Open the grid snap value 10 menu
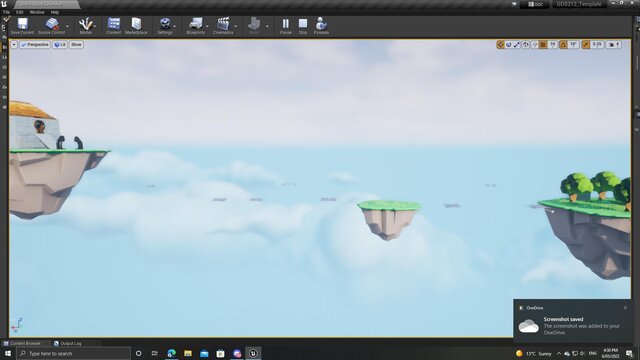 553,44
